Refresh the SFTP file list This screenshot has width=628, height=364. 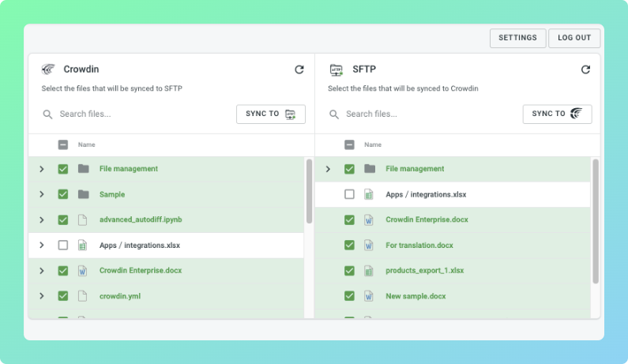(x=585, y=69)
